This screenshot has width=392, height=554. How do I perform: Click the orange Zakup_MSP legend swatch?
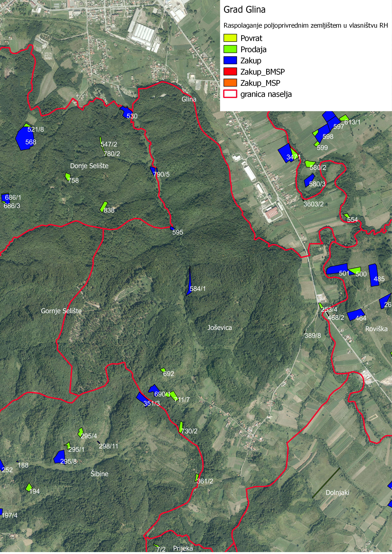pyautogui.click(x=230, y=83)
